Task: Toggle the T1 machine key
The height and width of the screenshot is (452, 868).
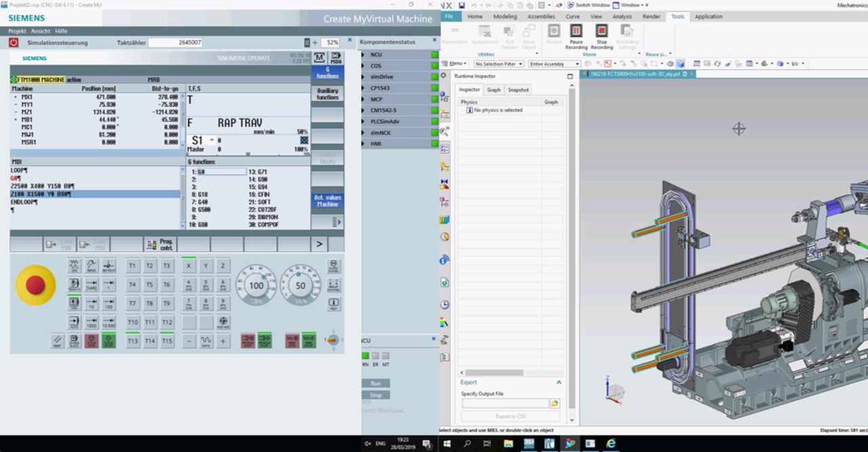Action: point(133,266)
